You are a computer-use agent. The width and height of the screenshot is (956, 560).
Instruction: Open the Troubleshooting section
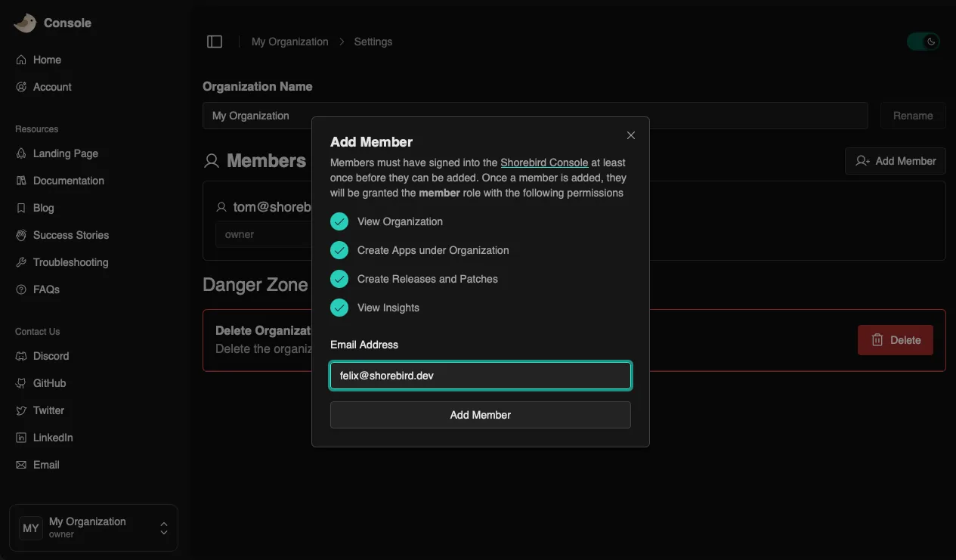click(x=70, y=262)
